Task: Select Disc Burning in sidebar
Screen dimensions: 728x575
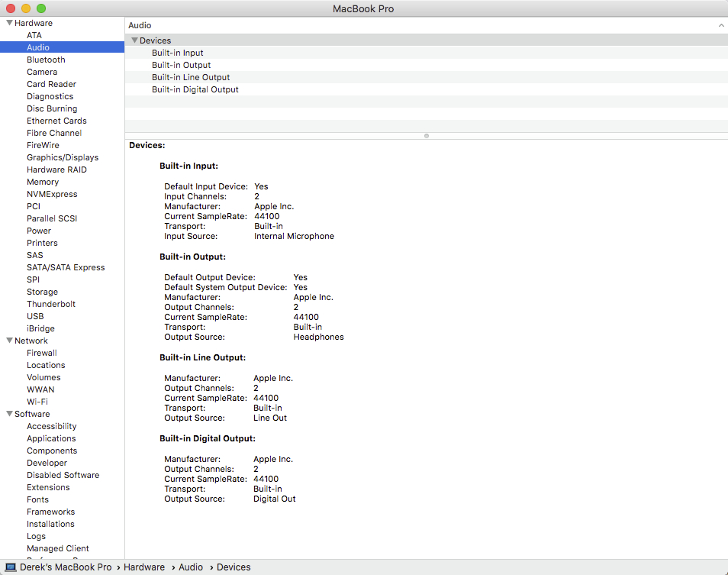Action: (x=52, y=108)
